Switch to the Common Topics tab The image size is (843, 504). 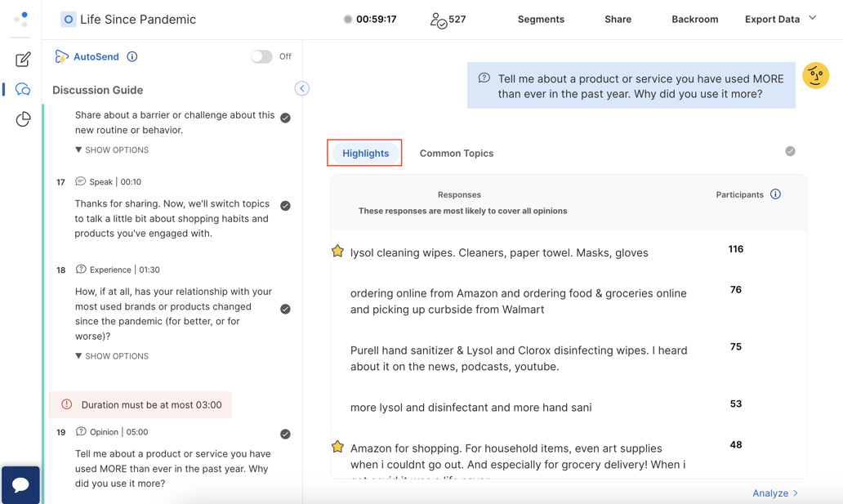457,153
